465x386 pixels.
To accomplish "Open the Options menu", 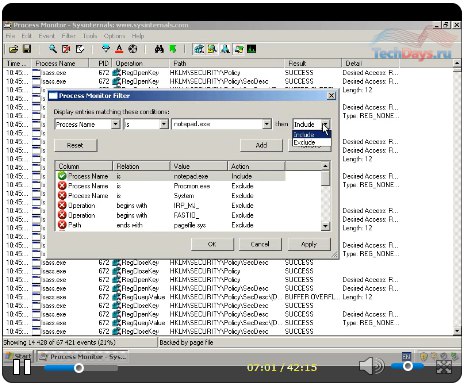I will pos(114,36).
